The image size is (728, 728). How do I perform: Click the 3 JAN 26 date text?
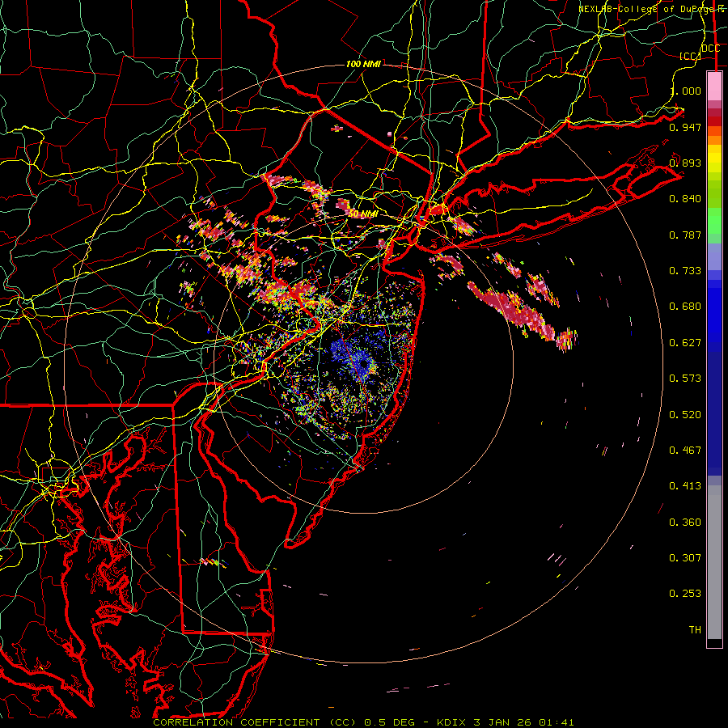click(x=502, y=722)
